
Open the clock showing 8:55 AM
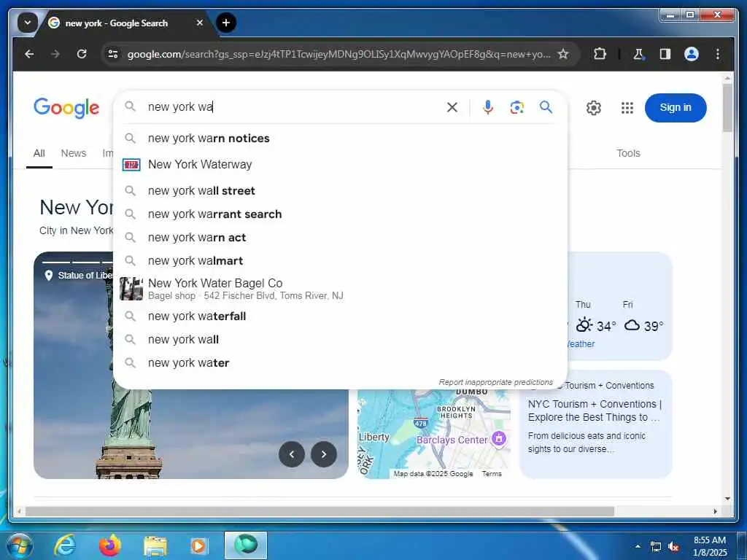(710, 546)
